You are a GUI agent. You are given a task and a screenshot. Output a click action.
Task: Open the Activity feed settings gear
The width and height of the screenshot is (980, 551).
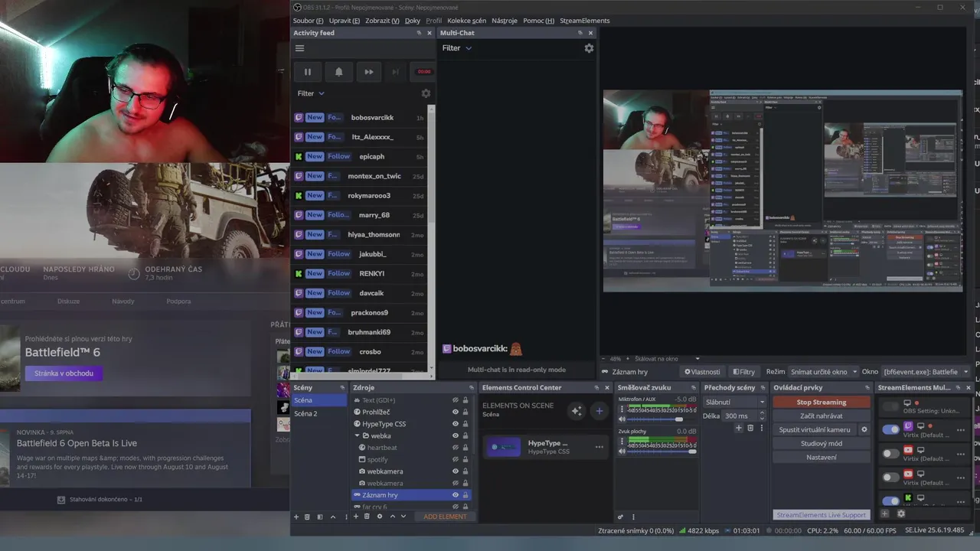426,93
